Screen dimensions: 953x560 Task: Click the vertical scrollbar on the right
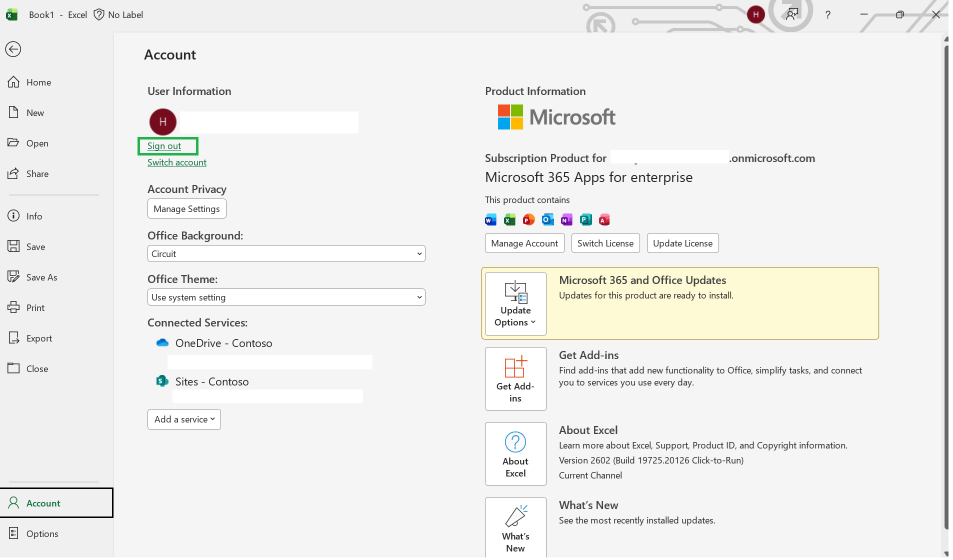[945, 287]
